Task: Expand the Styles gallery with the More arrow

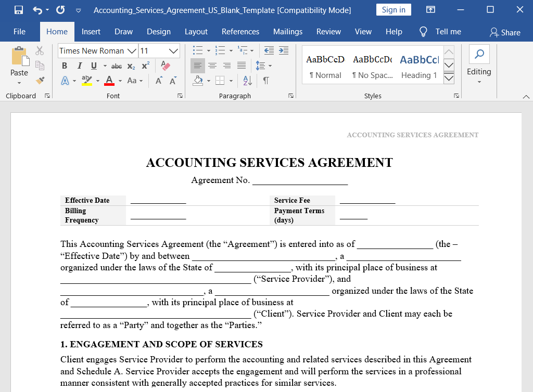Action: tap(449, 78)
